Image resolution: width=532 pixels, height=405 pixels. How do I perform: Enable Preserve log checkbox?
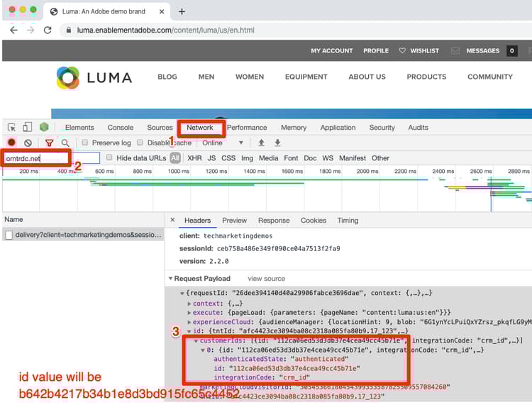85,143
